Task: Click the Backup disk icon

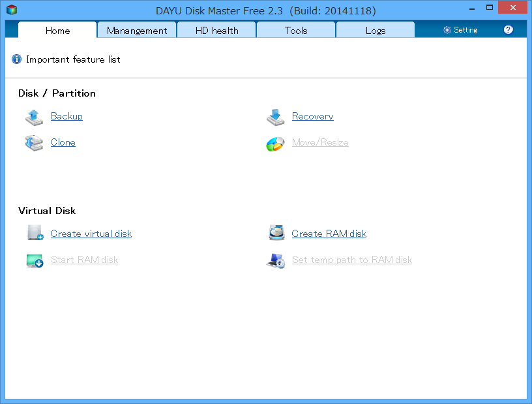Action: click(34, 117)
